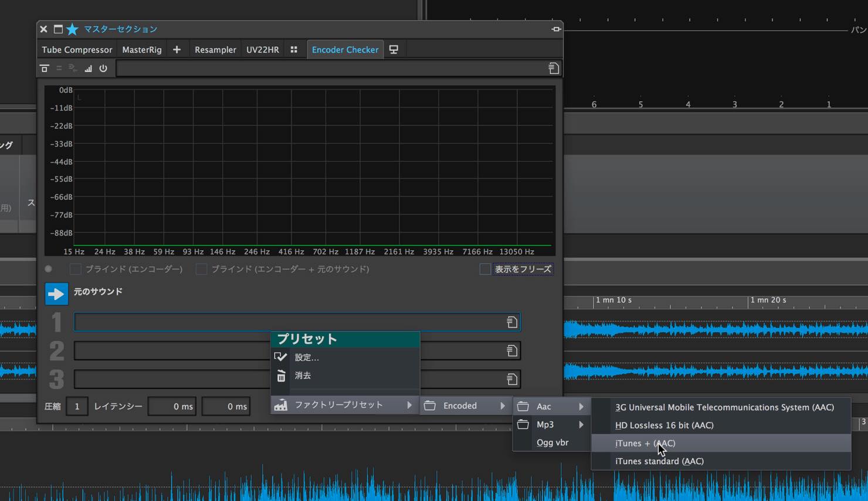
Task: Click the blue arrow original sound button
Action: point(56,294)
